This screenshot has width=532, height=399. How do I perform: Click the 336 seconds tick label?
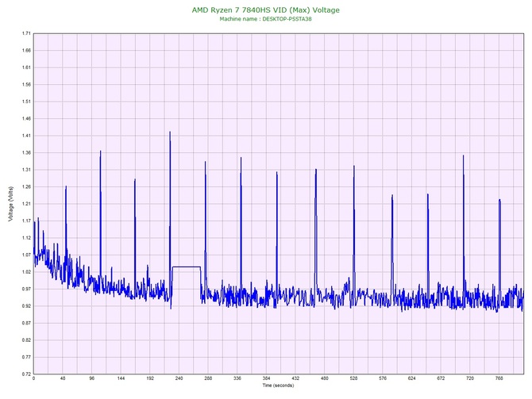[x=237, y=378]
